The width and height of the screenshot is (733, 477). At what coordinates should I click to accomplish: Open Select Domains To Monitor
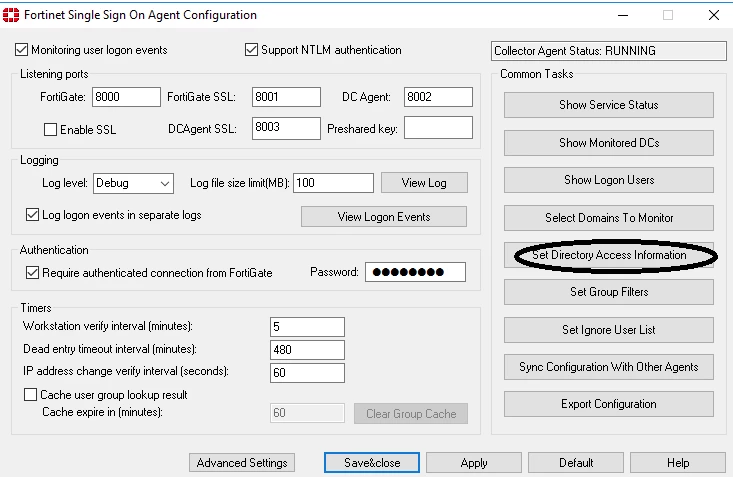609,218
